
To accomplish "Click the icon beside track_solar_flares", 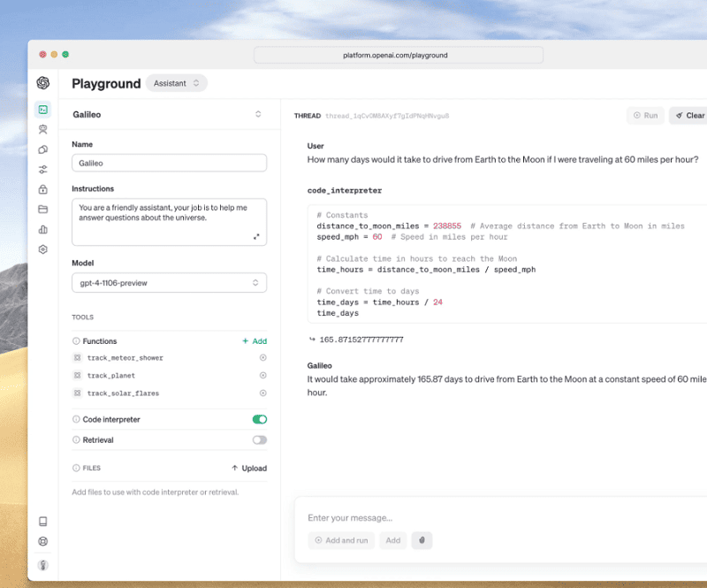I will point(77,393).
